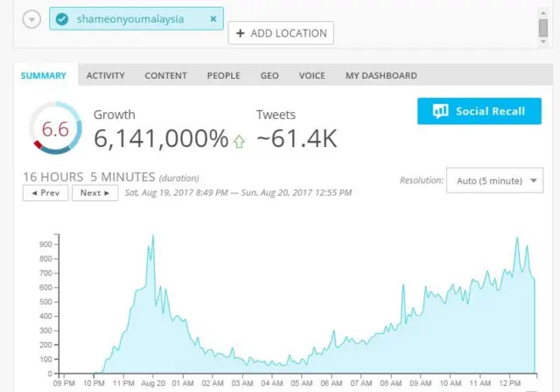Click the checkmark icon on shameonyoumalaysia tag

point(62,18)
